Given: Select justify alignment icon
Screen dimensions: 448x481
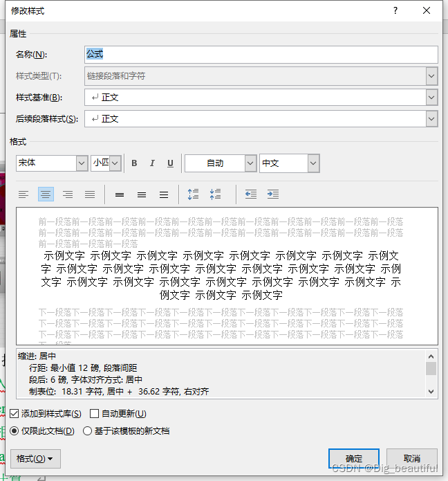Looking at the screenshot, I should point(90,194).
